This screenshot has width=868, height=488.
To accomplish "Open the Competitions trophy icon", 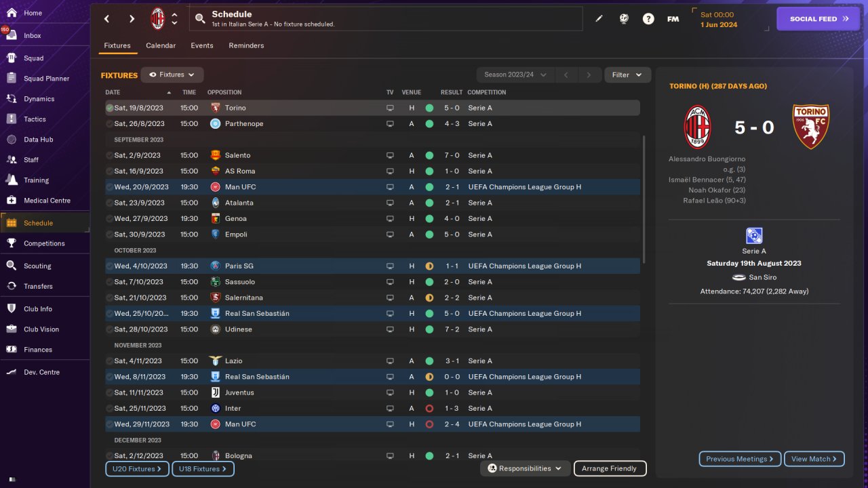I will pos(12,243).
